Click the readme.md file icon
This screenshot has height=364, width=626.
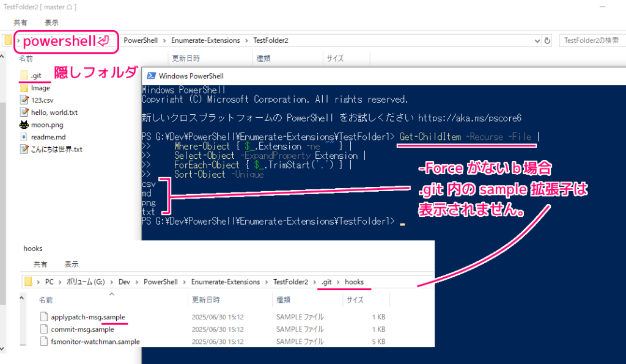coord(24,137)
